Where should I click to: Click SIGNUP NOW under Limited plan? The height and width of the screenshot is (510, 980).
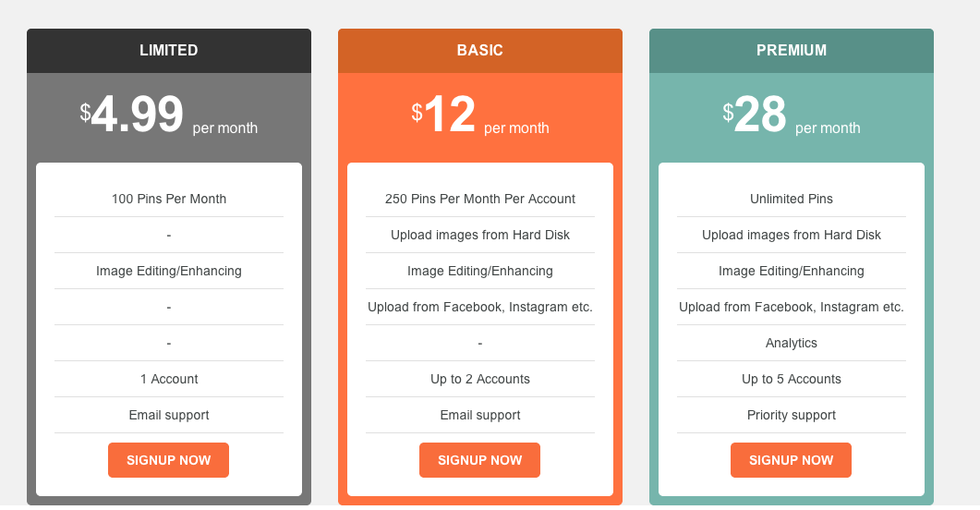click(x=168, y=460)
